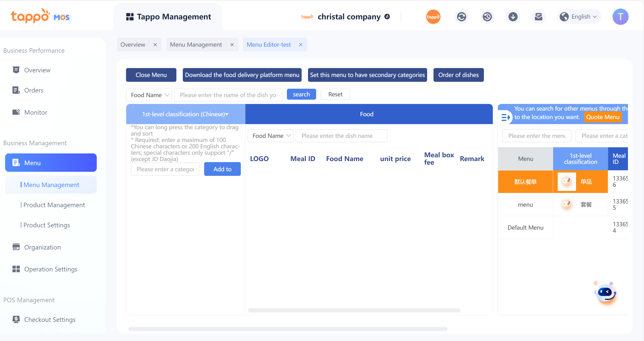Switch company via christal company icon

coord(387,17)
